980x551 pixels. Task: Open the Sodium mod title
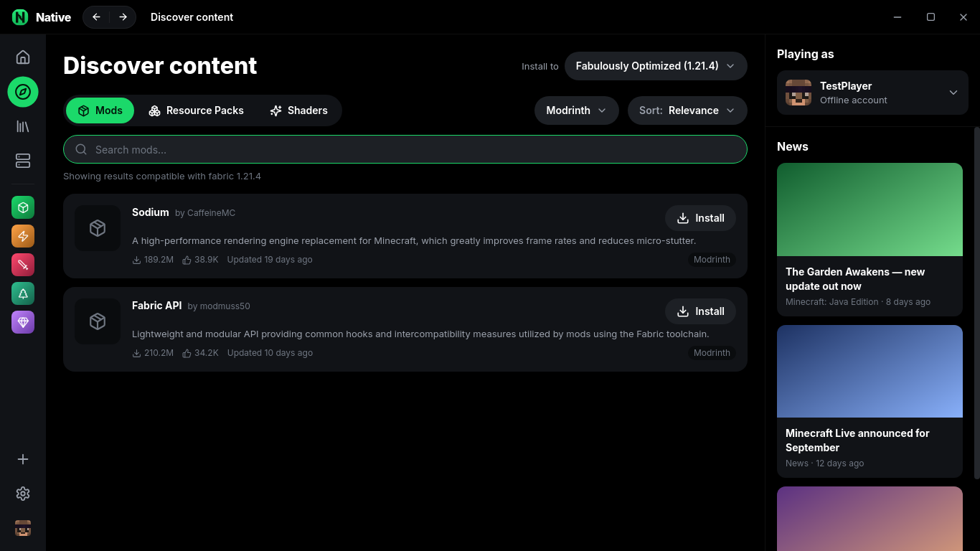151,212
